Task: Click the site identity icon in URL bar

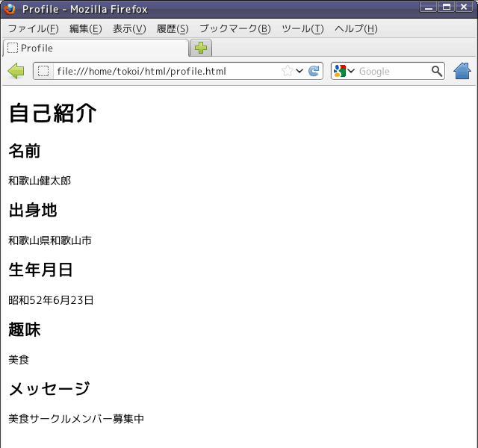Action: [x=43, y=71]
